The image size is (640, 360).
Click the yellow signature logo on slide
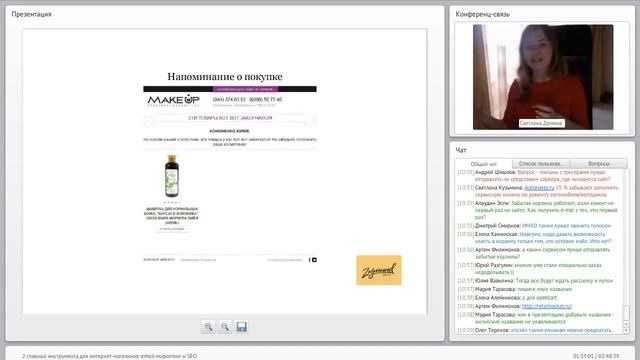[x=379, y=270]
